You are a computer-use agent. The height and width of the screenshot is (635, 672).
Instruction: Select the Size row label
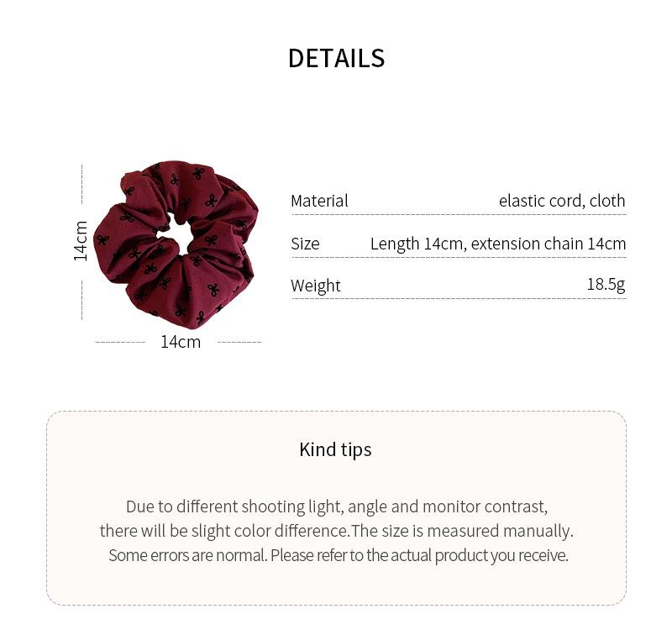coord(305,244)
